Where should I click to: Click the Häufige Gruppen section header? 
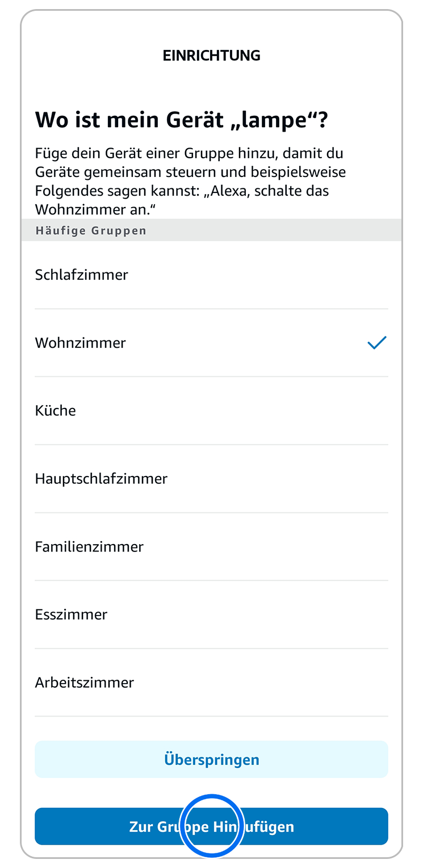point(91,231)
